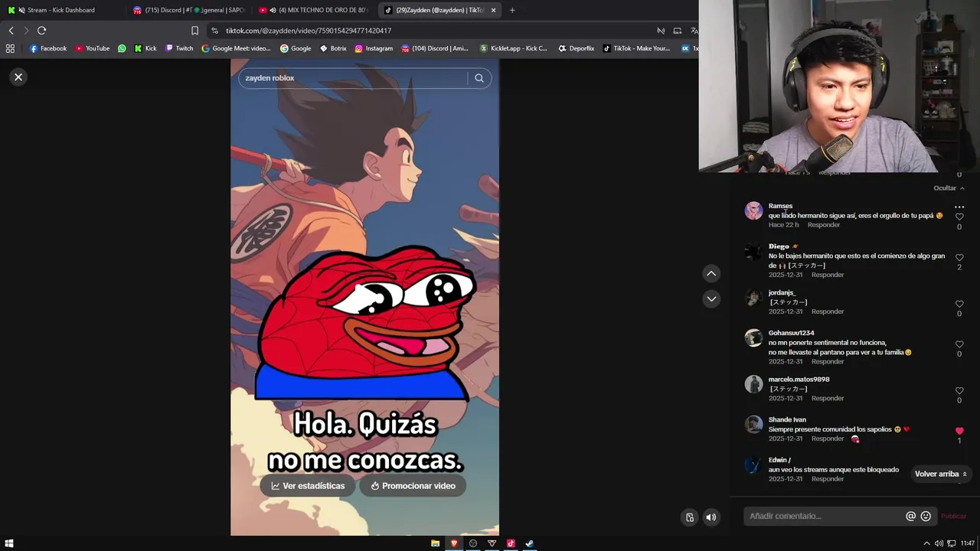980x551 pixels.
Task: Open Instagram bookmark
Action: coord(374,48)
